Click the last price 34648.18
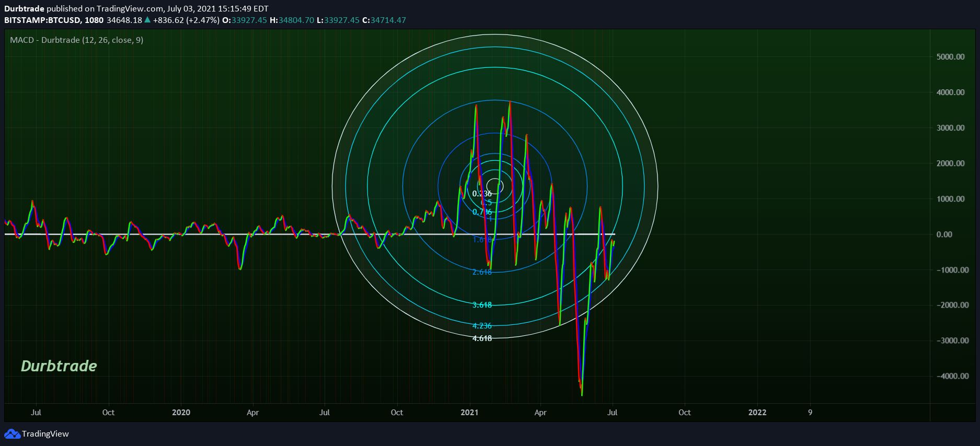Screen dimensions: 980x446 [x=124, y=20]
